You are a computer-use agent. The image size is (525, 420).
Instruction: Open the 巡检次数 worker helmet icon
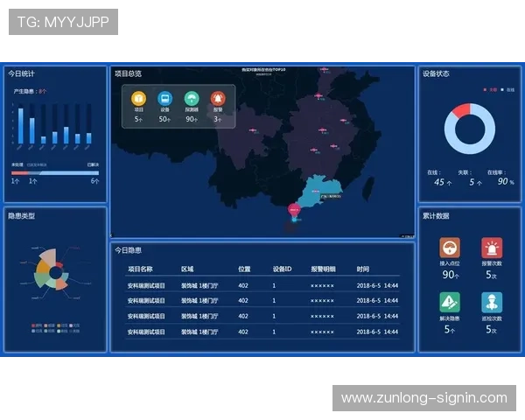coord(492,302)
